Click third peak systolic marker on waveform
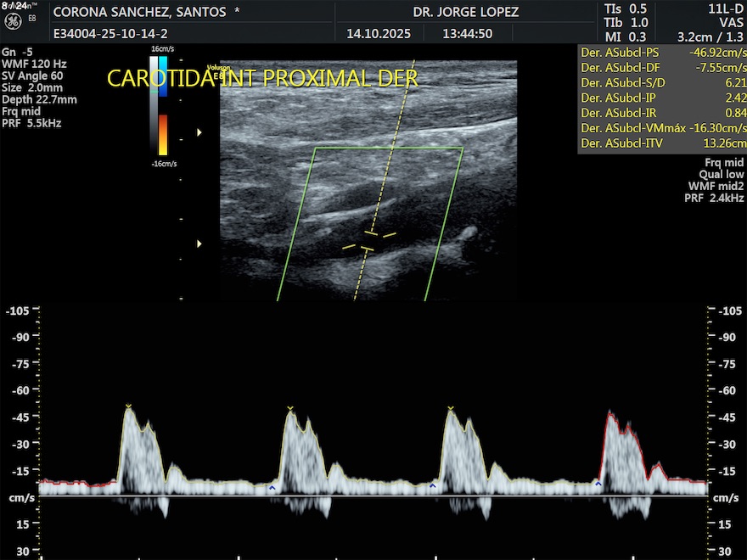This screenshot has height=560, width=747. [x=450, y=409]
